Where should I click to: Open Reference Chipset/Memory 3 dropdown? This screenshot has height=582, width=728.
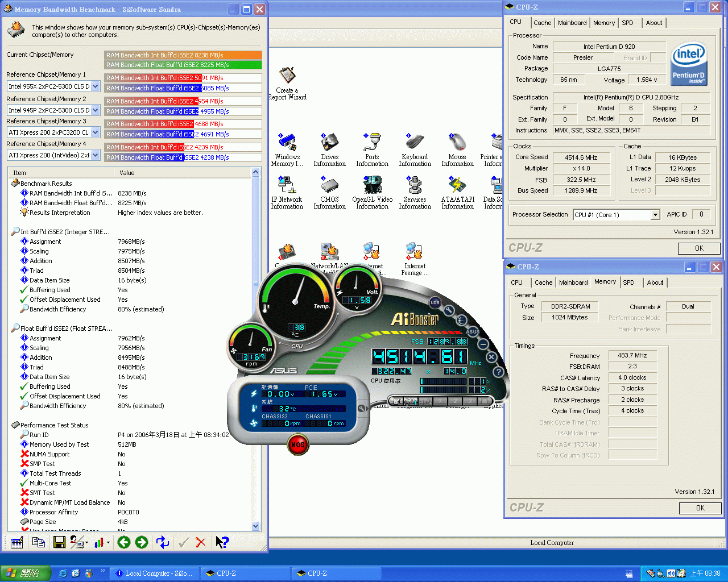point(96,132)
